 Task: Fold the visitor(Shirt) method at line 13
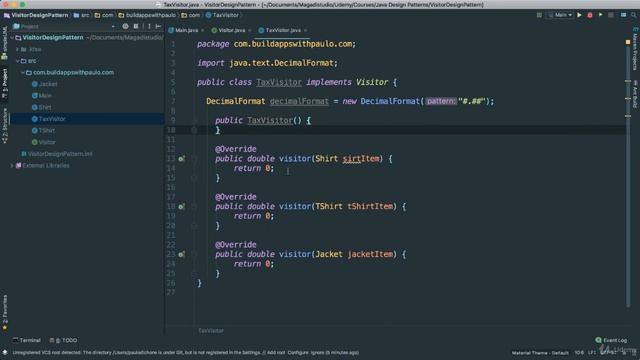194,158
